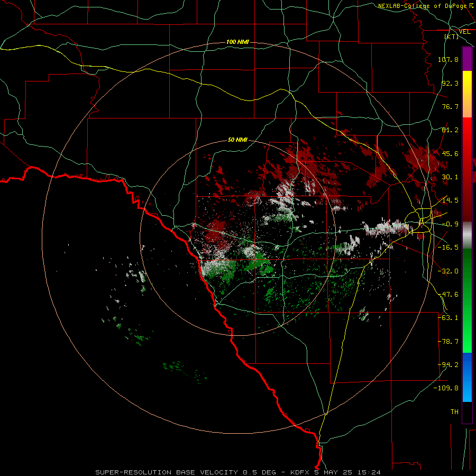Click the 45.6 velocity scale value
This screenshot has width=476, height=476.
[x=450, y=153]
